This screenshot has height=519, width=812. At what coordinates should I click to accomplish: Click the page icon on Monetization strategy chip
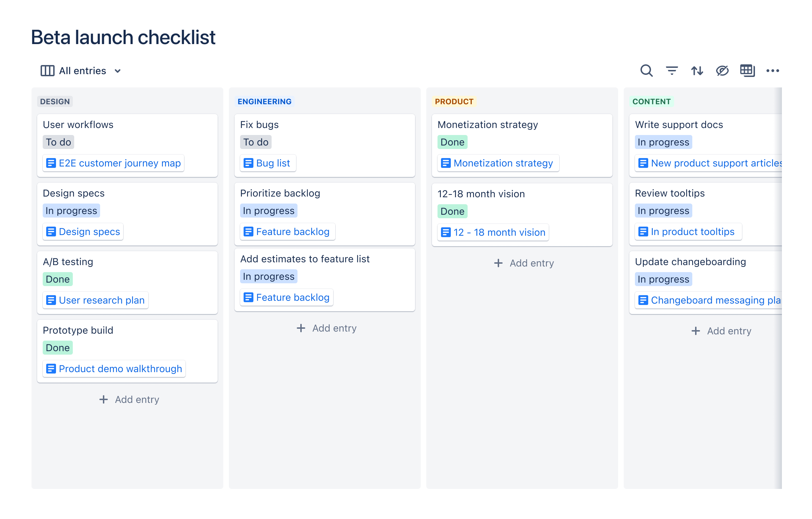point(446,163)
